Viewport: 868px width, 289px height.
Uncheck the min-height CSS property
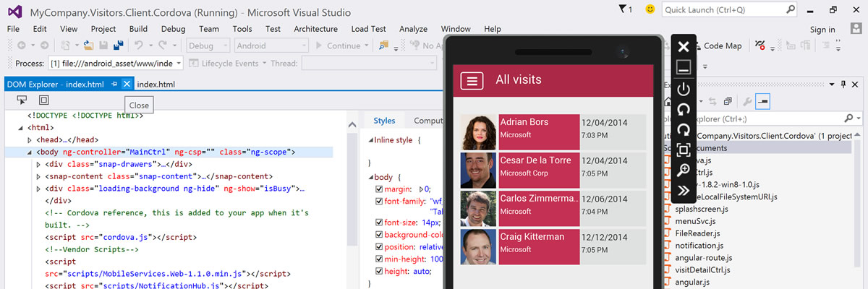pos(379,258)
